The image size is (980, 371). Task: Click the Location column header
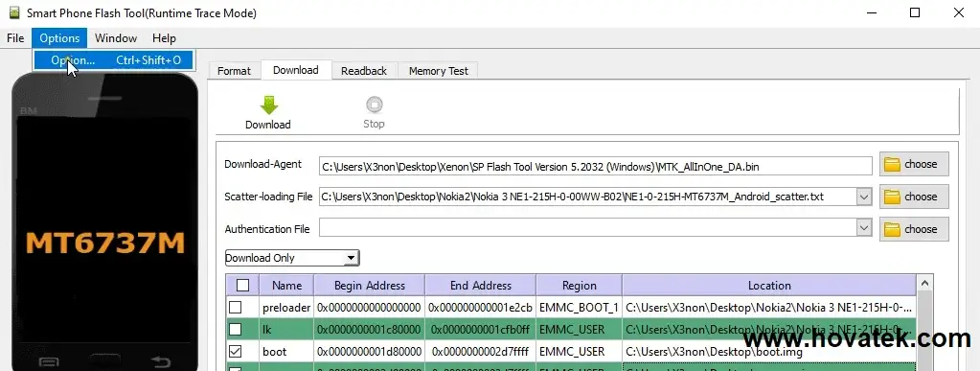(x=769, y=286)
